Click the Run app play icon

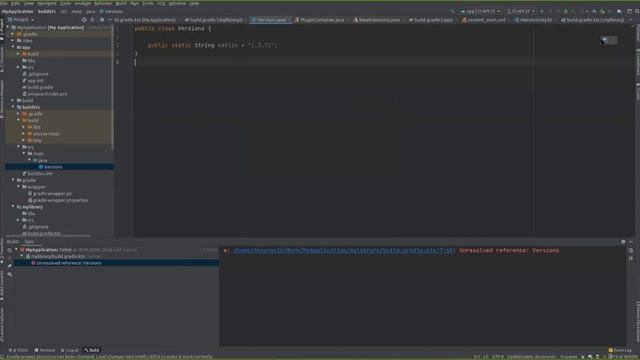[542, 11]
